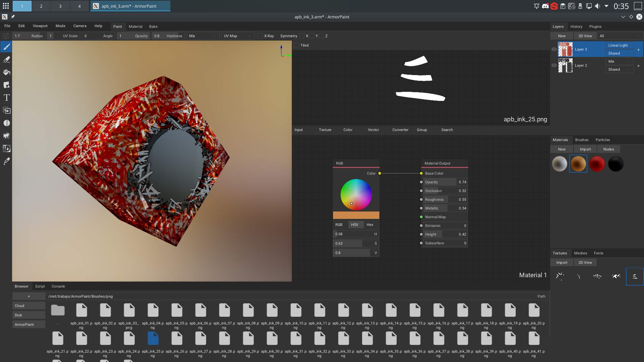Switch to the Bake tab
Viewport: 644px width, 362px height.
(x=153, y=26)
